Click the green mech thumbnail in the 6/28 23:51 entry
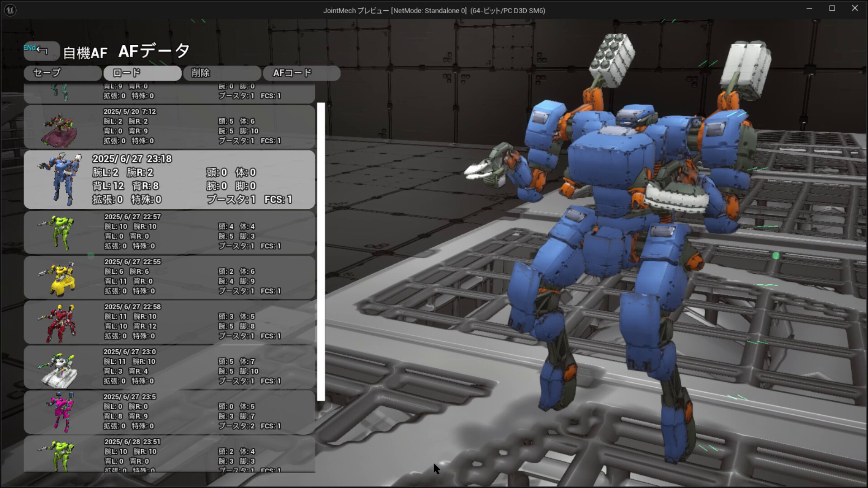 (61, 456)
